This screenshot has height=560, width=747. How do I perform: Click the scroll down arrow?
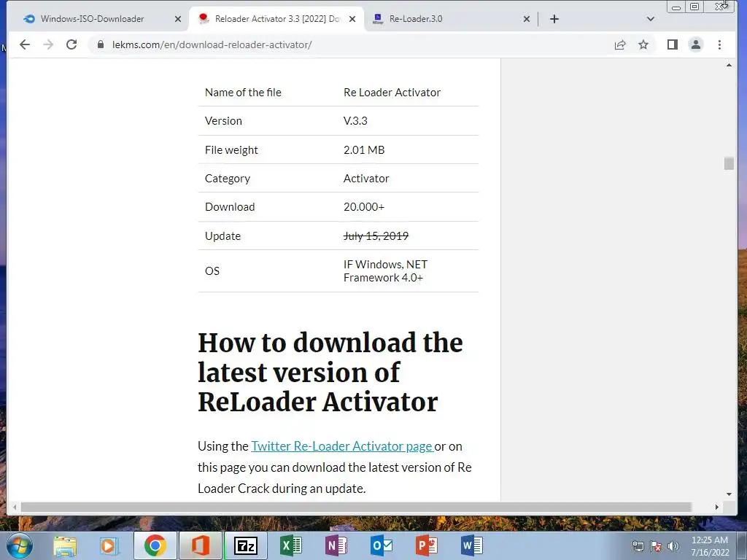tap(729, 494)
